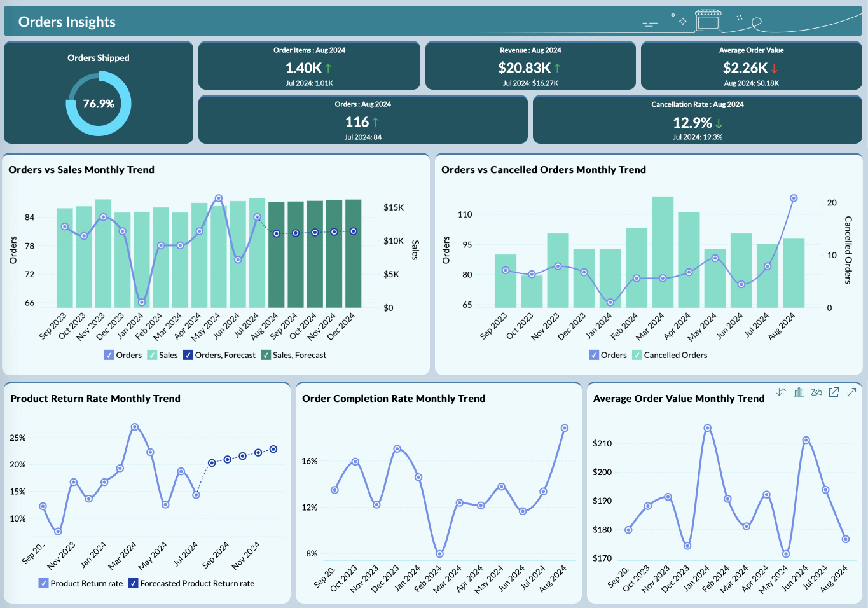Click the Orders Shipped 76.9% donut gauge
This screenshot has height=608, width=868.
(x=99, y=104)
